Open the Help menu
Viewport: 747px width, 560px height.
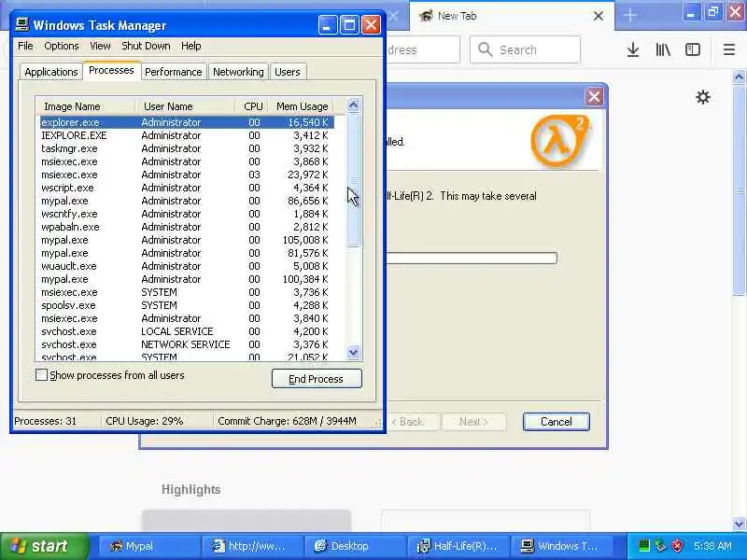191,46
